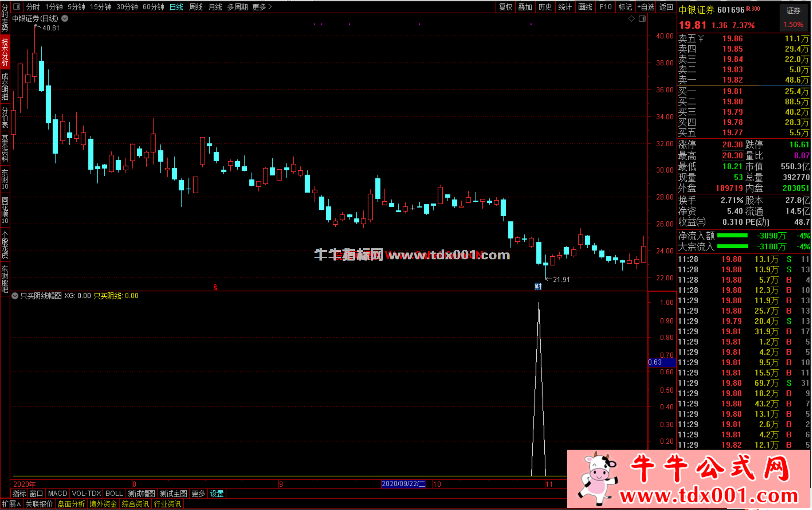Open the 盘面分析 tab
This screenshot has height=510, width=812.
tap(71, 504)
